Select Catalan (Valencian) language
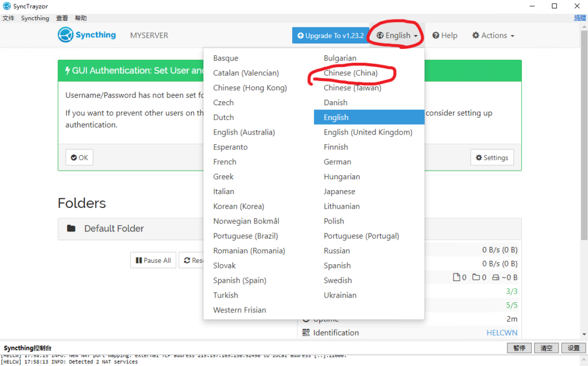Viewport: 588px width, 366px height. [246, 73]
